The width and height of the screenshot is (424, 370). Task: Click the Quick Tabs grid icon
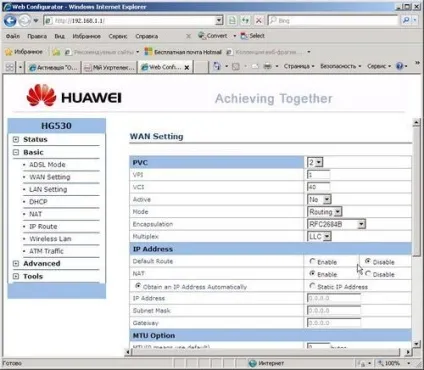pyautogui.click(x=9, y=67)
